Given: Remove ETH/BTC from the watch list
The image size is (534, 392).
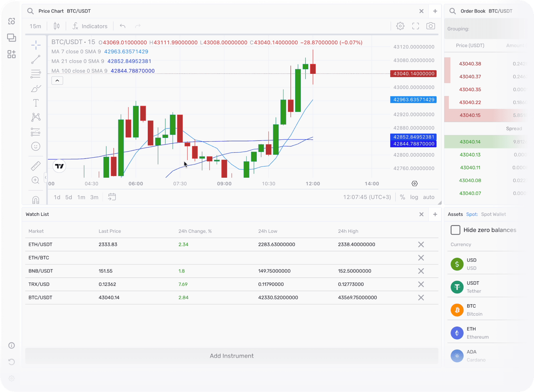Looking at the screenshot, I should [421, 258].
